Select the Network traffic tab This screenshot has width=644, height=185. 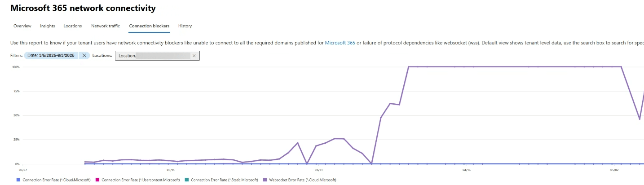pos(106,26)
